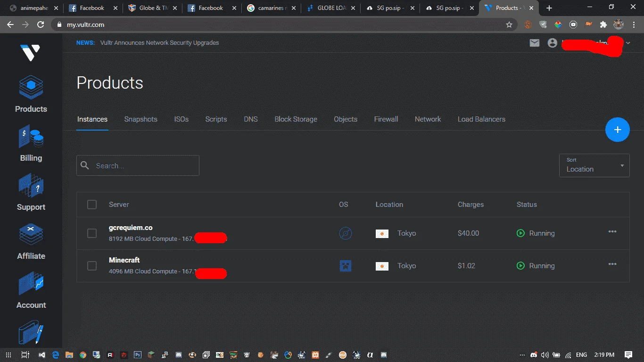Check the box for gcrequiem.co server
The width and height of the screenshot is (644, 362).
pyautogui.click(x=92, y=233)
